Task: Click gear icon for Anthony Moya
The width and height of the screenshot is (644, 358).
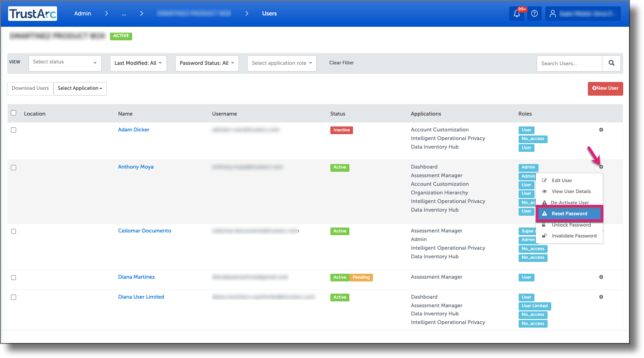Action: pos(601,167)
